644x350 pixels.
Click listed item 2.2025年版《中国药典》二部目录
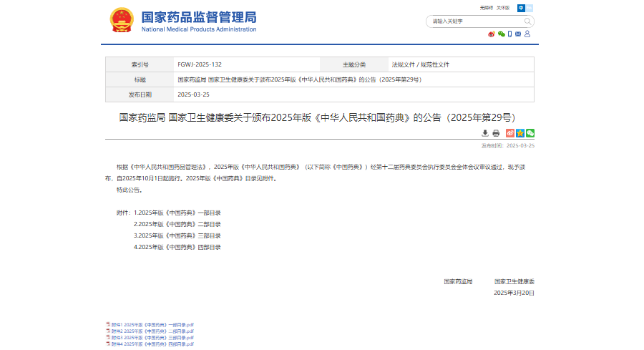point(177,224)
